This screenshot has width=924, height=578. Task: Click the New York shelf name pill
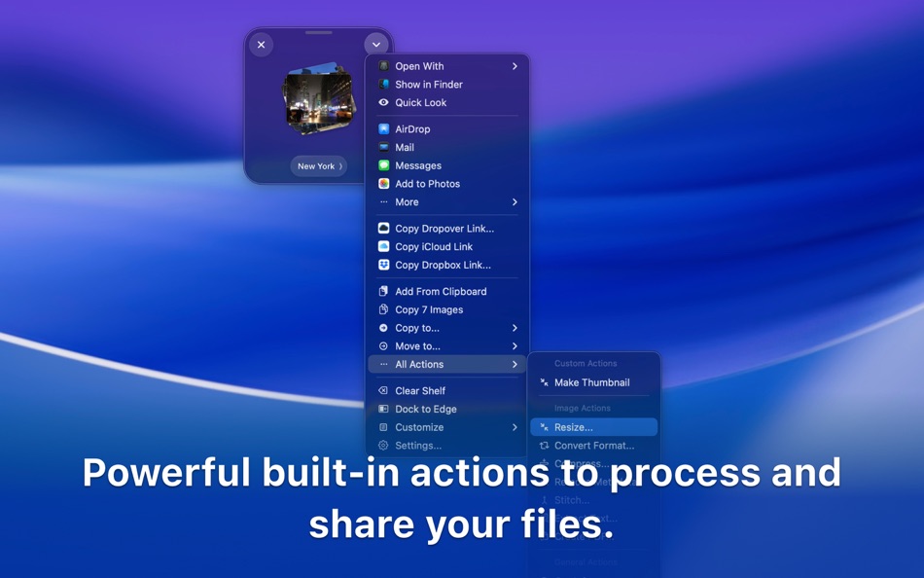tap(319, 166)
